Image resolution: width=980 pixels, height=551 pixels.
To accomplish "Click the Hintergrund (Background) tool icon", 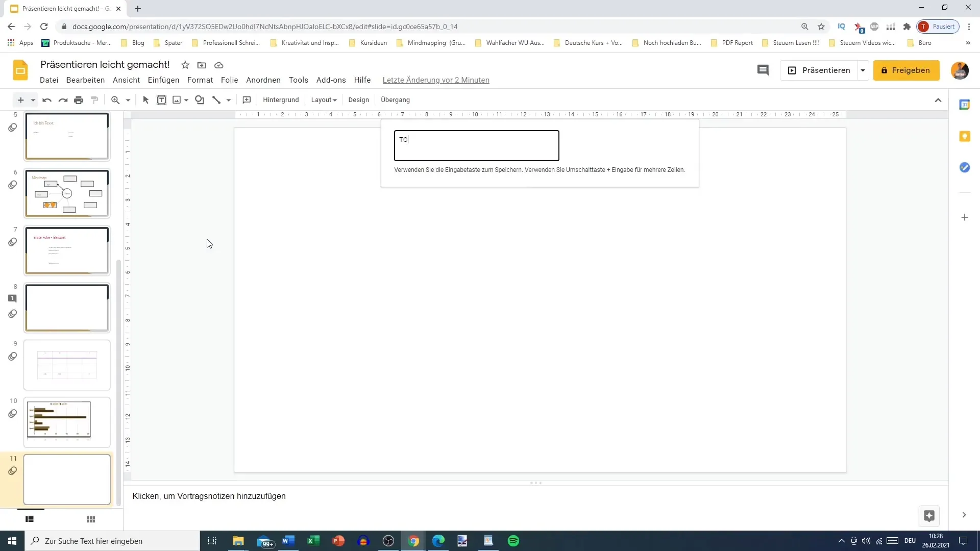I will tap(281, 99).
